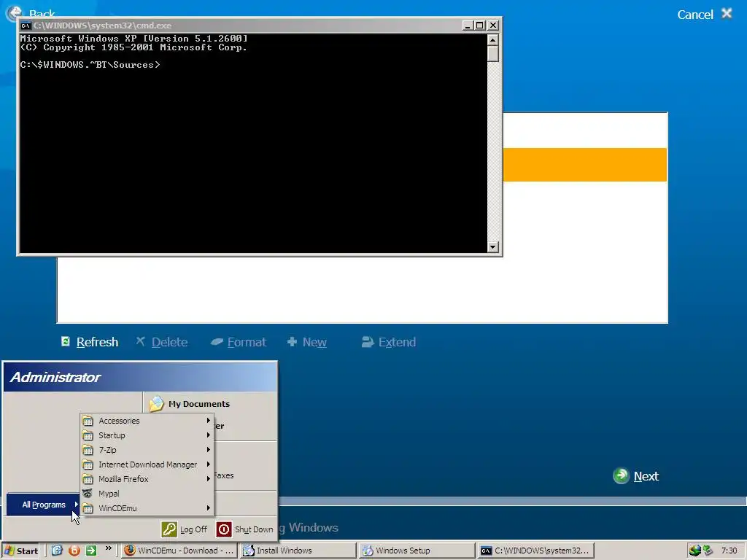Click the Start button
This screenshot has height=560, width=747.
21,551
